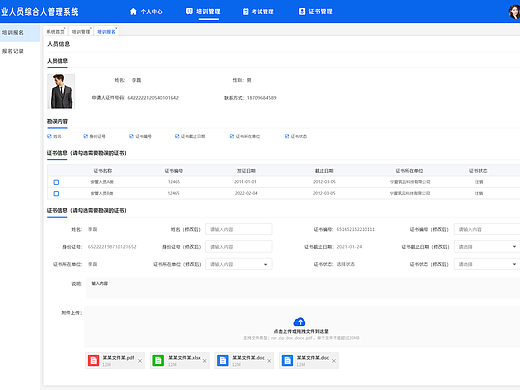Viewport: 520px width, 390px height.
Task: Open the 证书状态(修改后) dropdown
Action: [x=487, y=264]
